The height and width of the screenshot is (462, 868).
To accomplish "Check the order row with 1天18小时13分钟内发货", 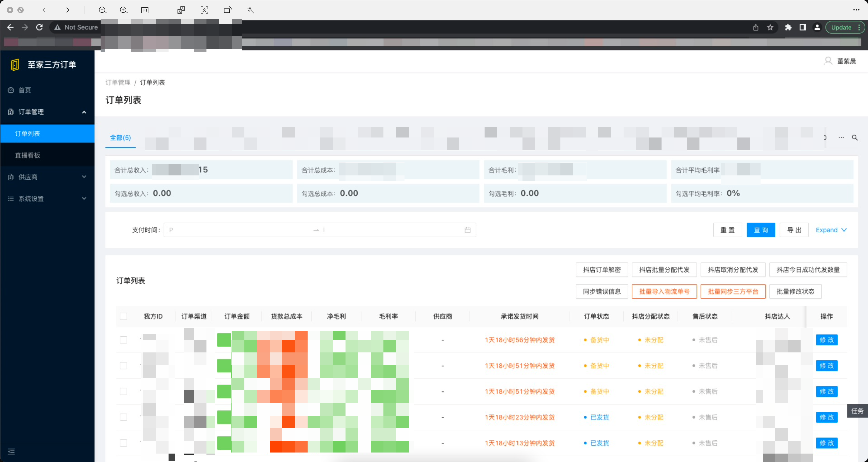I will (x=124, y=443).
